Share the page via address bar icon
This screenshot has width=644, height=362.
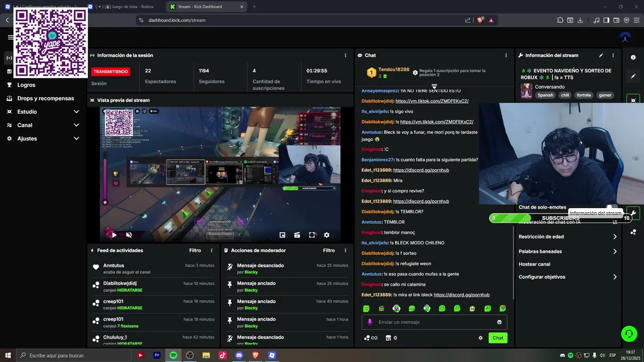468,20
